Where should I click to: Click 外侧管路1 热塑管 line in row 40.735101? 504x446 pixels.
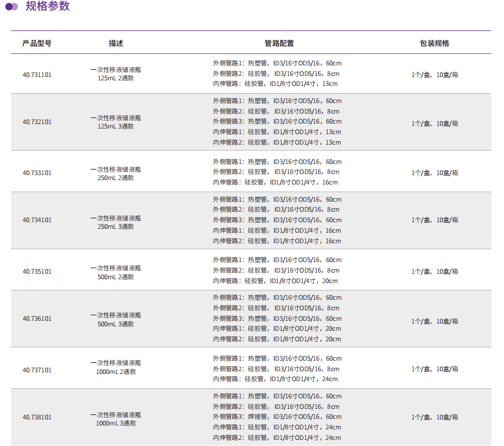coord(277,260)
